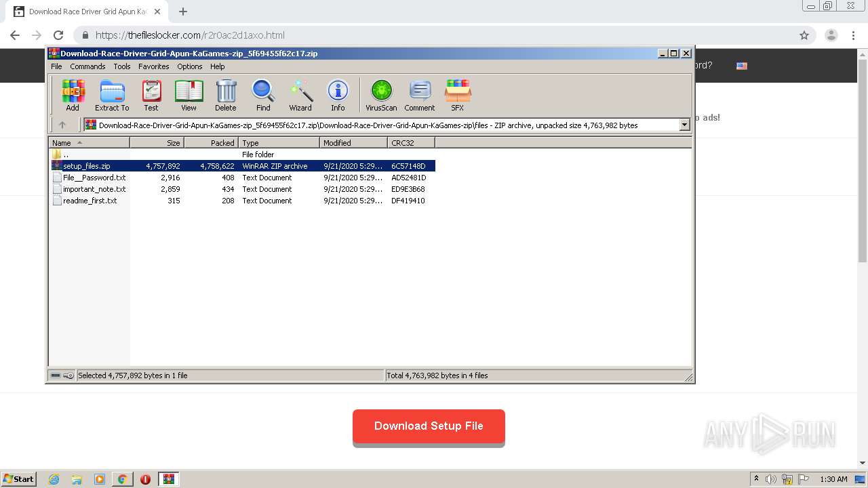868x488 pixels.
Task: Click the Delete trash can icon
Action: point(226,95)
